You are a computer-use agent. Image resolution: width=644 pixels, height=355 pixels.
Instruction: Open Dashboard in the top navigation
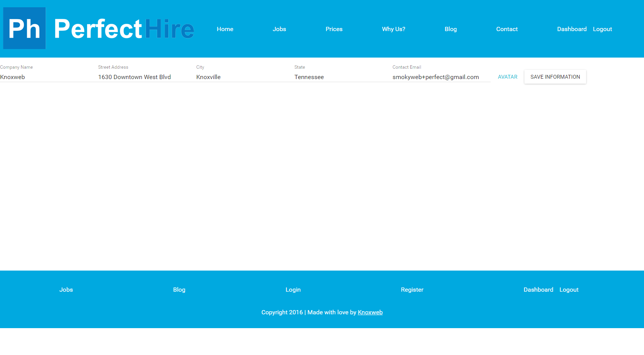pos(572,29)
